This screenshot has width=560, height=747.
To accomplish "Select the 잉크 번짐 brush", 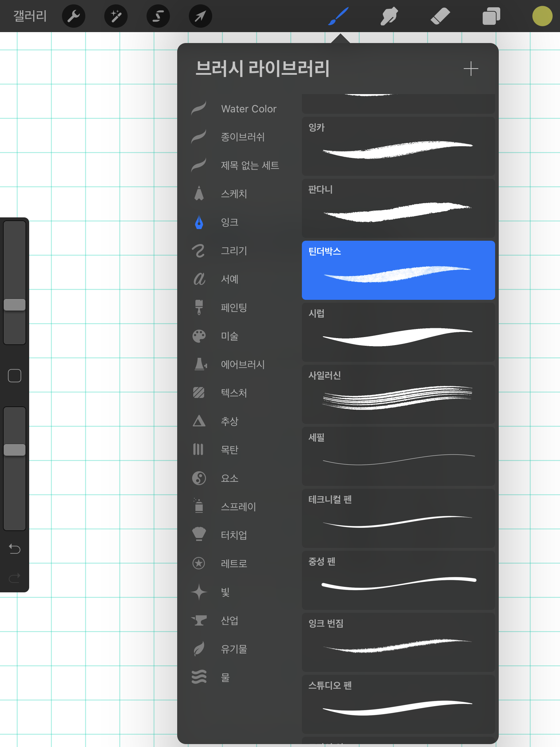I will coord(398,642).
